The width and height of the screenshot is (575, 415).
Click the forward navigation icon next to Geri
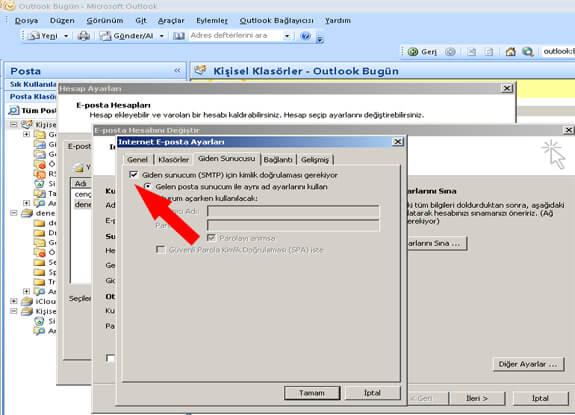click(x=450, y=52)
